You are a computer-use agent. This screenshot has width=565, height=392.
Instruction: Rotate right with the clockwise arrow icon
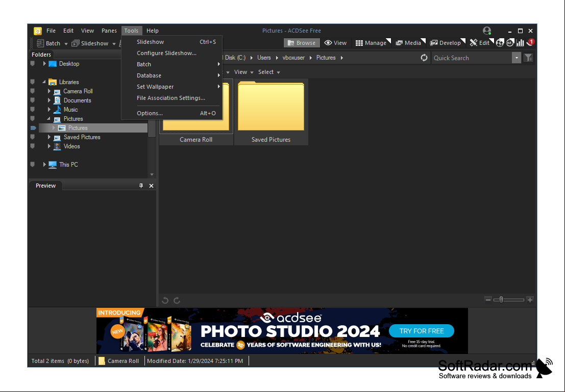(x=177, y=300)
